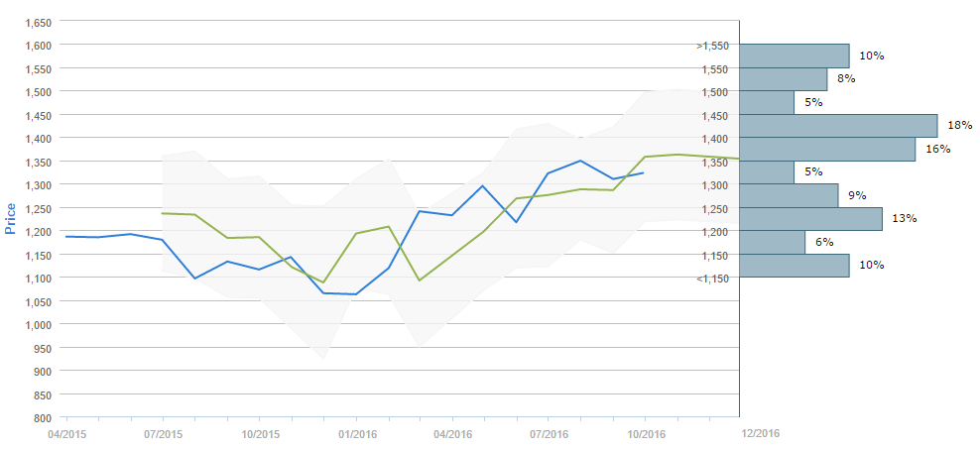Click the bar labeled <1,150
980x449 pixels.
tap(795, 265)
